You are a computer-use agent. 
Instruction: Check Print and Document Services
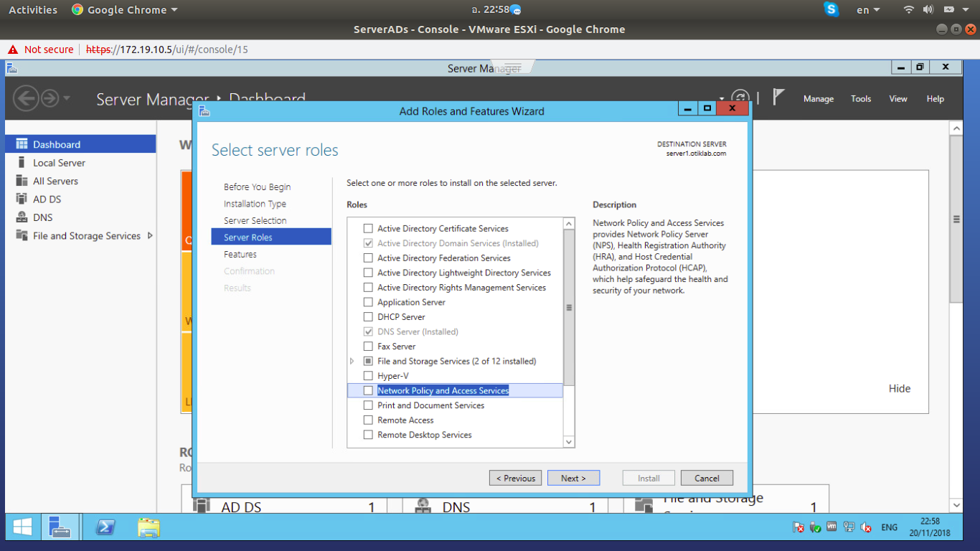pos(368,405)
